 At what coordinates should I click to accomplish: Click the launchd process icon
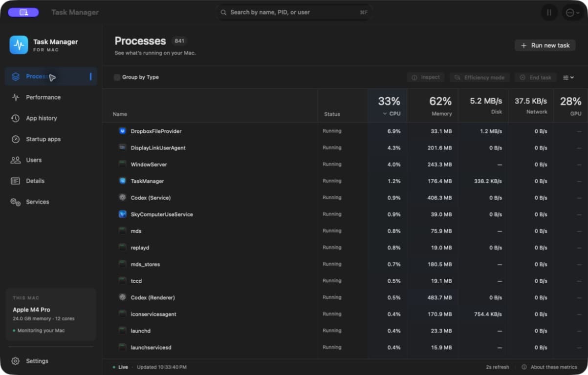(123, 331)
